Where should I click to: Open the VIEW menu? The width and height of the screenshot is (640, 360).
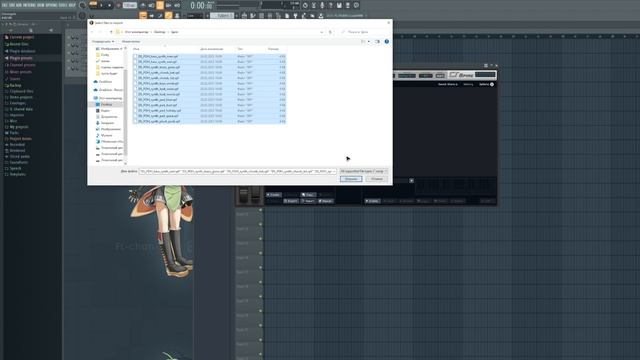pos(41,5)
